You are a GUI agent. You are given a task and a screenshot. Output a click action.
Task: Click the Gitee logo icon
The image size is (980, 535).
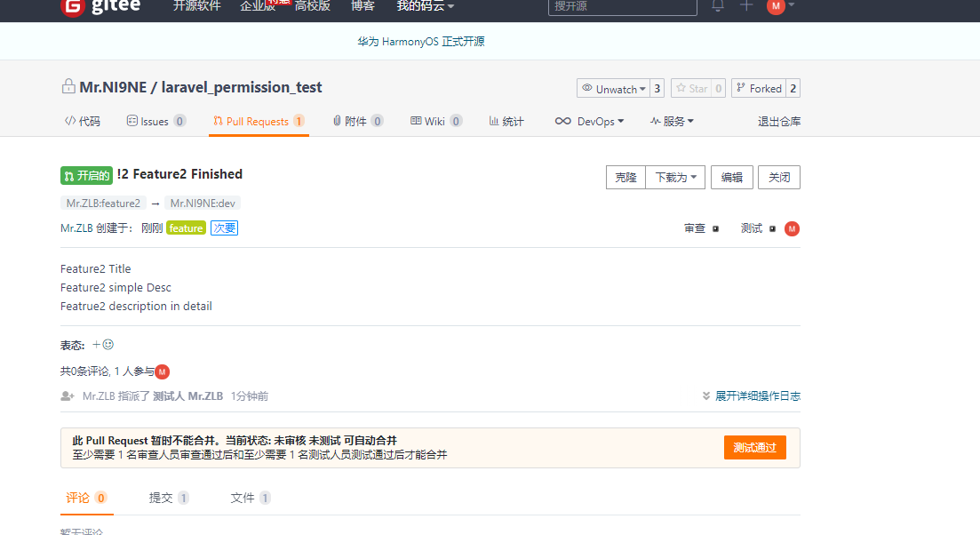(x=72, y=6)
